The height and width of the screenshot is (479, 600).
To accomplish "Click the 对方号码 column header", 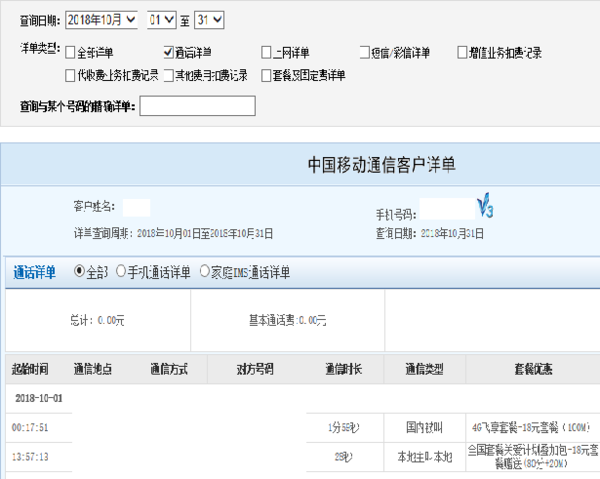I will [255, 369].
